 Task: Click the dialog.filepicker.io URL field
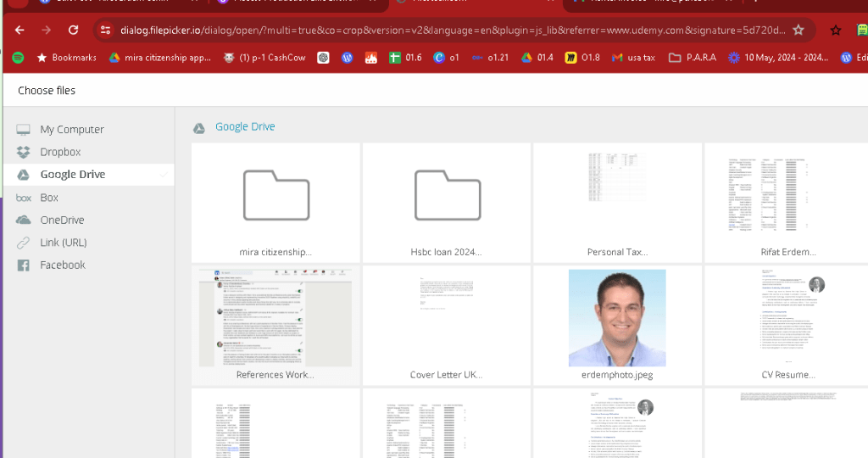[453, 30]
